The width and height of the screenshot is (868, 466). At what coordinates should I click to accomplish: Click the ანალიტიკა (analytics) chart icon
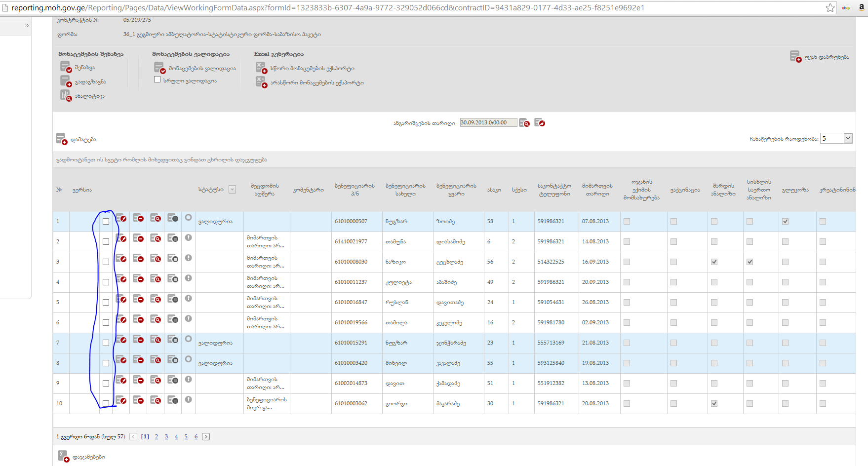point(66,96)
